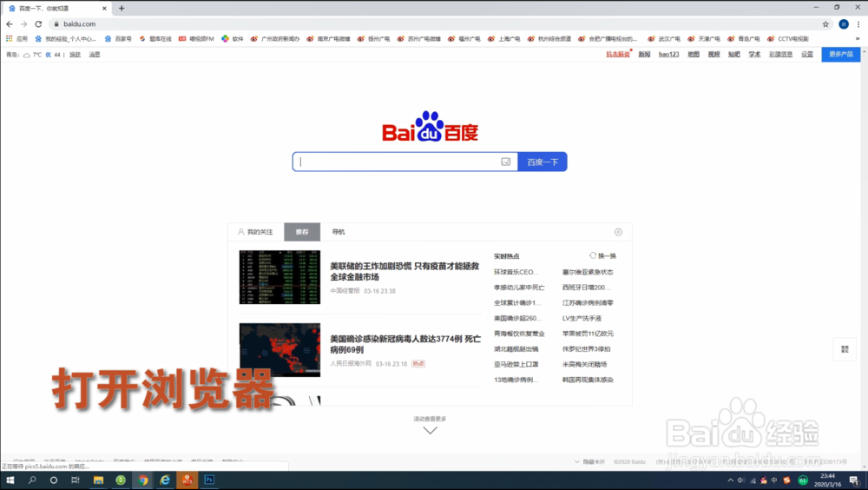Open Task View on taskbar
This screenshot has width=868, height=490.
[x=76, y=480]
